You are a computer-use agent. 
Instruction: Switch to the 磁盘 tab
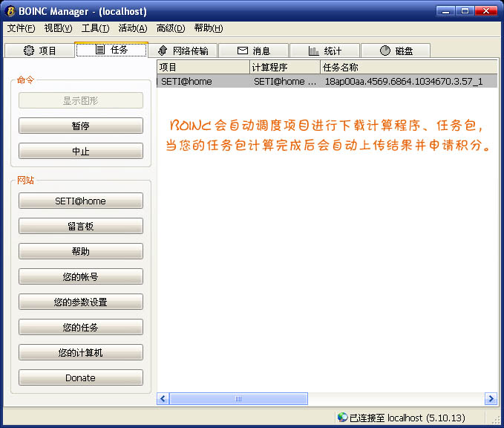click(x=396, y=51)
